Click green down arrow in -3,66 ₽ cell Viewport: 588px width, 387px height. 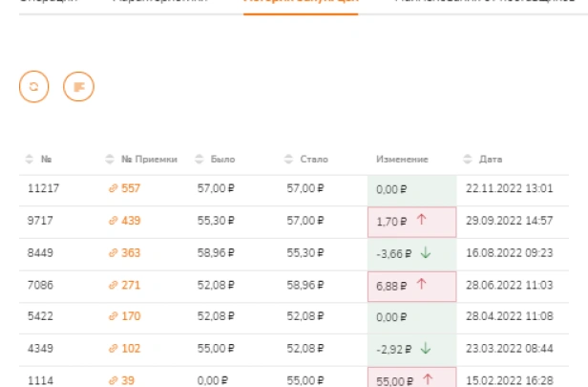[426, 252]
